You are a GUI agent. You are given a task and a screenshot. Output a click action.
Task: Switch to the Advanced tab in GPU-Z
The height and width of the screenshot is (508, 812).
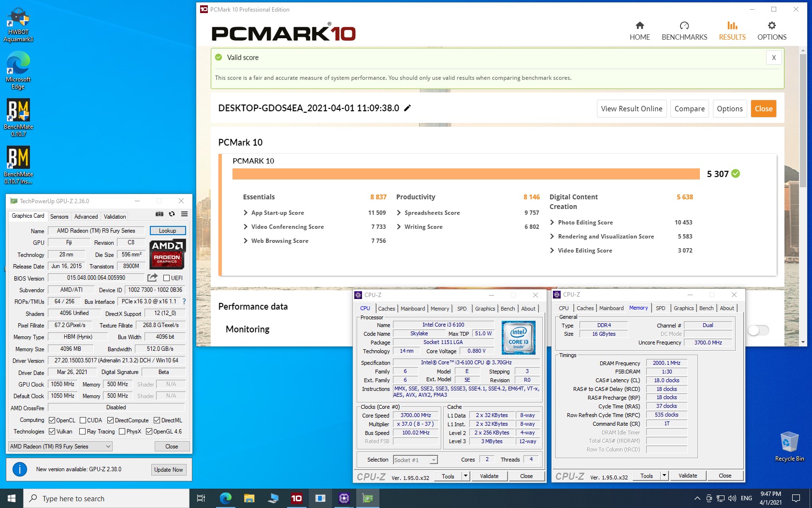point(86,217)
